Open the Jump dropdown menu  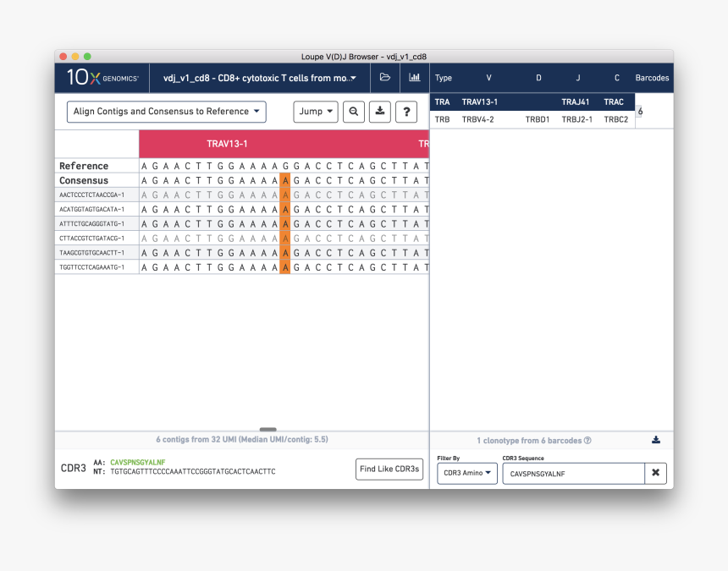316,112
